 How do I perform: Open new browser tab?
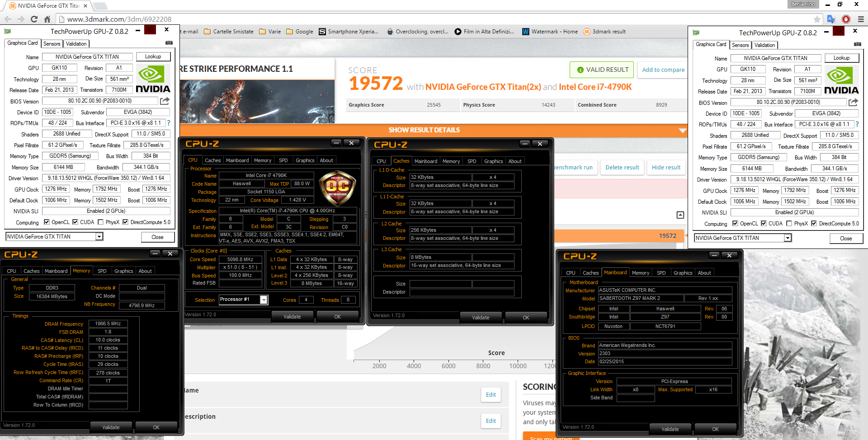[100, 6]
